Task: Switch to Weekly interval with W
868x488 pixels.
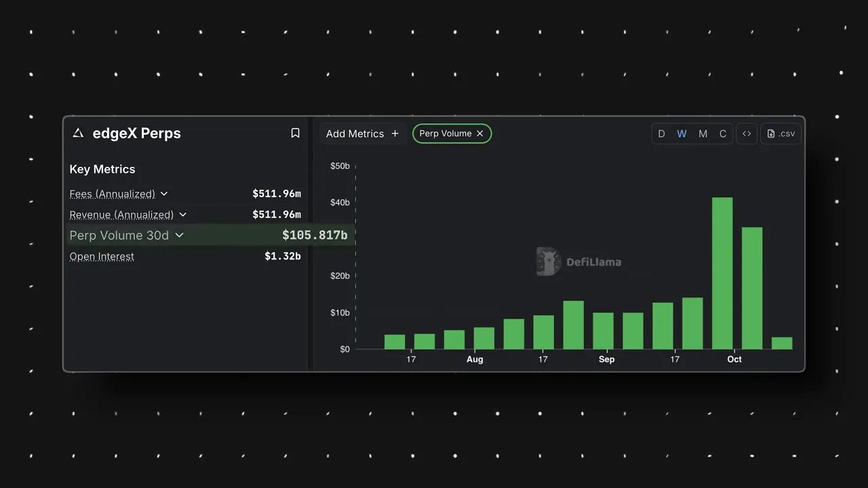Action: point(682,134)
